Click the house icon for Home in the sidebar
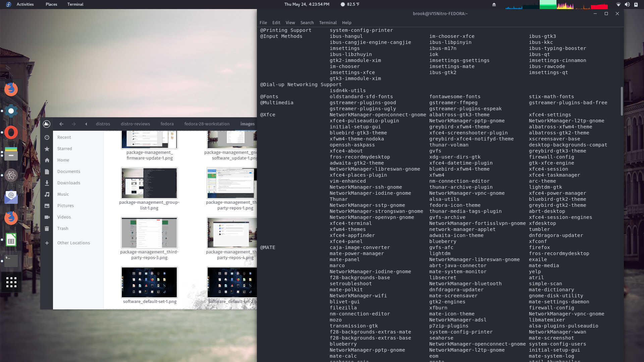 click(47, 160)
